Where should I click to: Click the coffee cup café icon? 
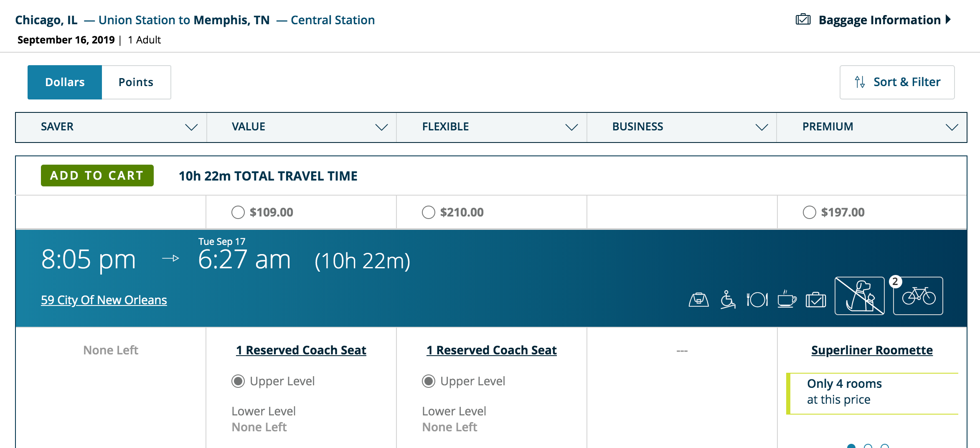(787, 300)
